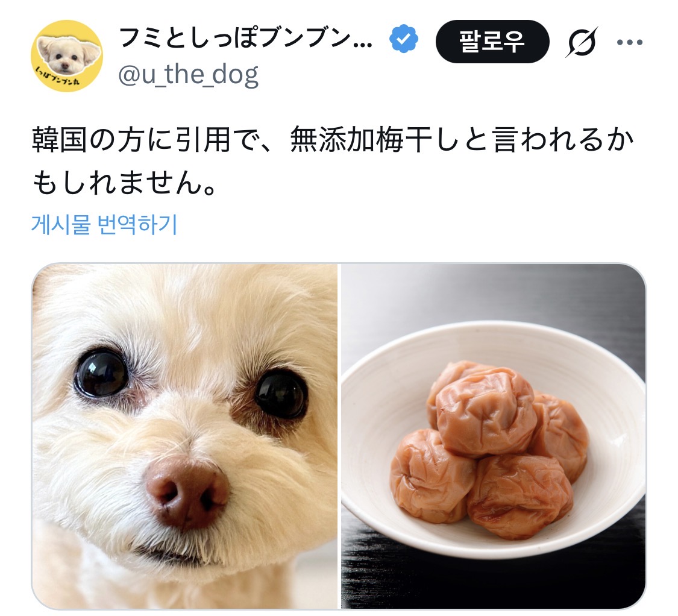Open the umeboshi bowl photo
678x616 pixels.
pos(494,436)
